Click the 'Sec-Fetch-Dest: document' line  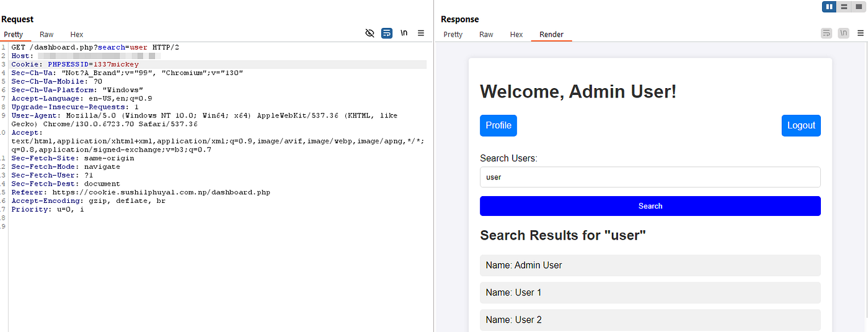[66, 184]
